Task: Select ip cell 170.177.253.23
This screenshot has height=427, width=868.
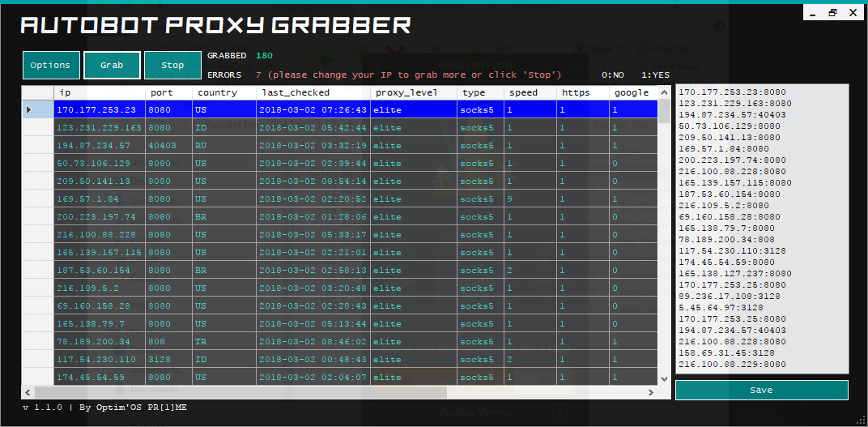Action: (x=100, y=109)
